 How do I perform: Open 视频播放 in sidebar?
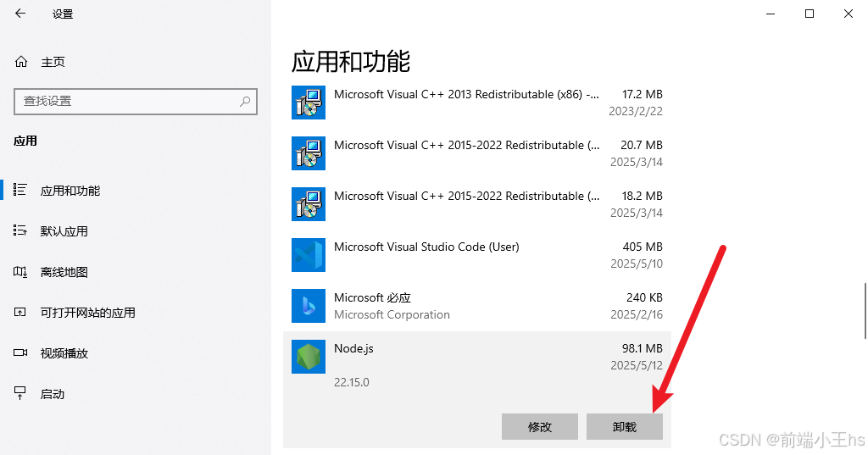(64, 353)
